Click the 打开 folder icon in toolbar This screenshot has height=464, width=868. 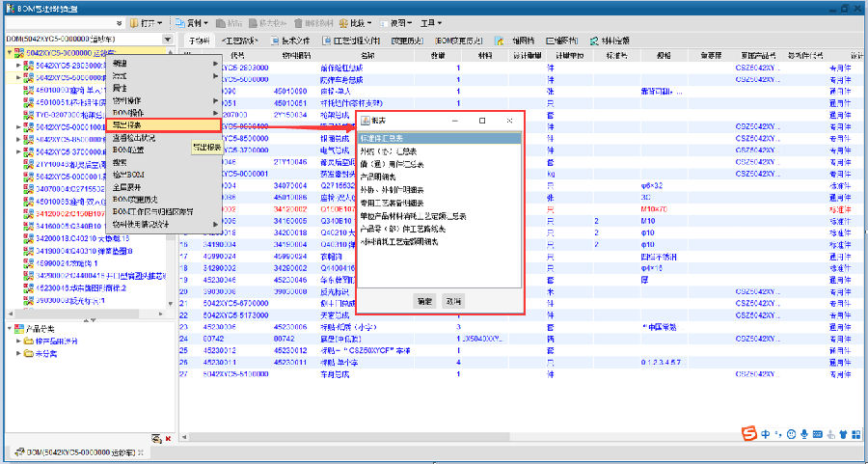click(x=134, y=23)
